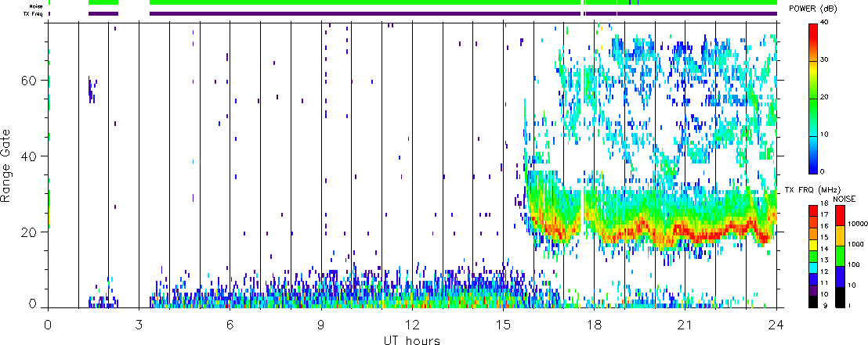Screen dimensions: 868x345
Task: Click the 'UT hours' x-axis label
Action: click(412, 340)
